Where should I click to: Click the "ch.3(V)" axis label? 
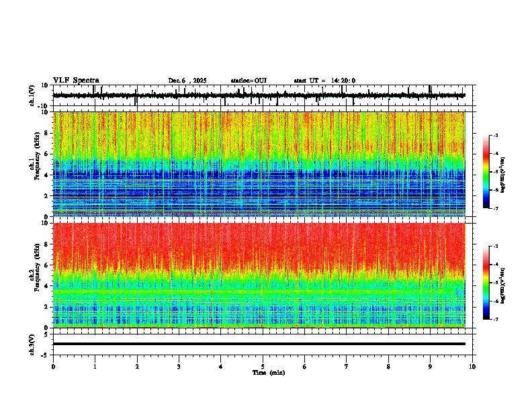click(32, 345)
